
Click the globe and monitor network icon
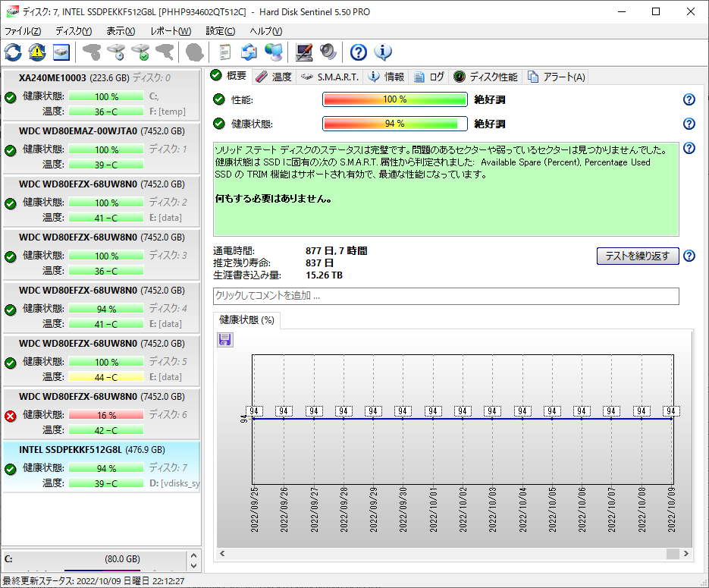(x=274, y=52)
